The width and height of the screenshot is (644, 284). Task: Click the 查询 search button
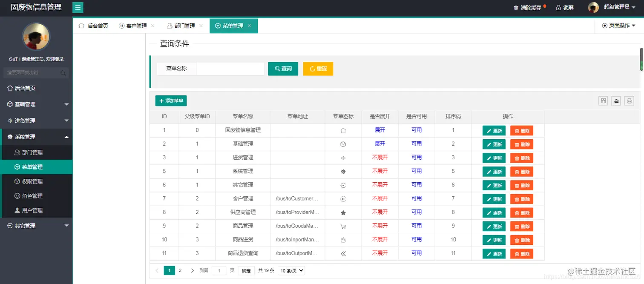point(283,69)
